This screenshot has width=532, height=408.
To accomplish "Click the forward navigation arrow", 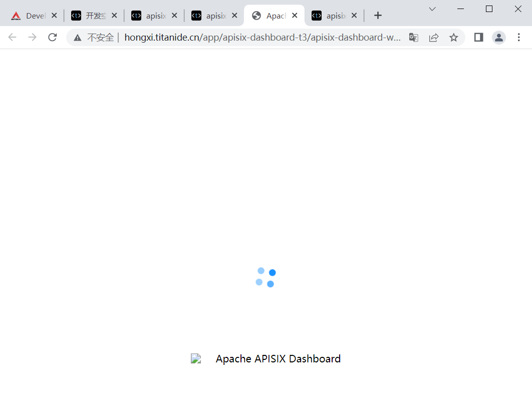I will point(32,37).
